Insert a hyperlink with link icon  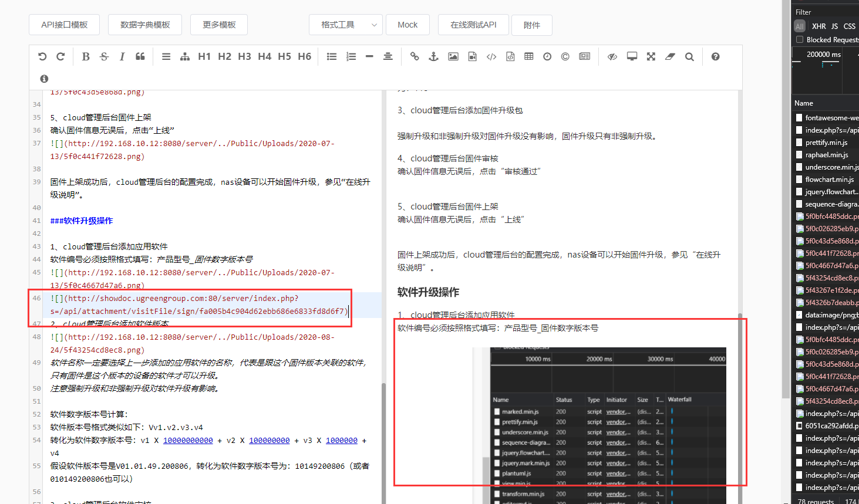click(415, 57)
